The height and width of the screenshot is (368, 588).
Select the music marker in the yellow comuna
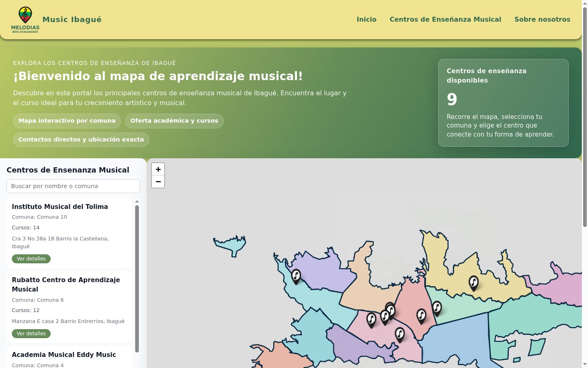pos(473,283)
